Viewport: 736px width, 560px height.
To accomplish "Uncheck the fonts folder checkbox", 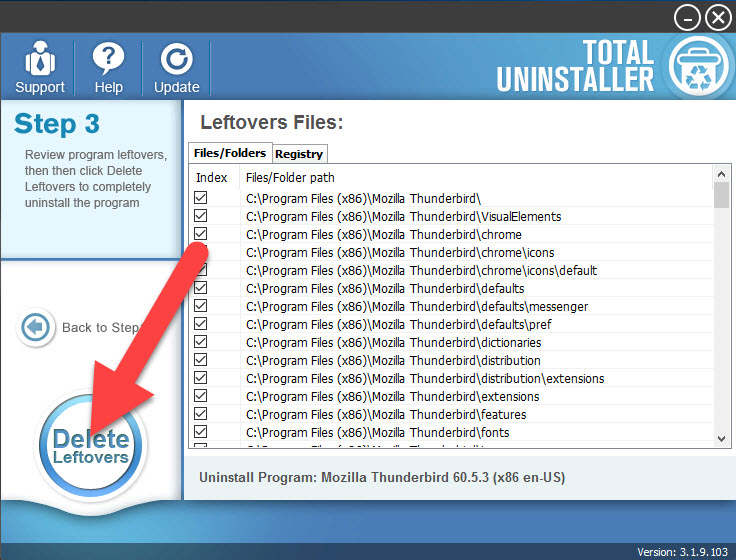I will (200, 432).
